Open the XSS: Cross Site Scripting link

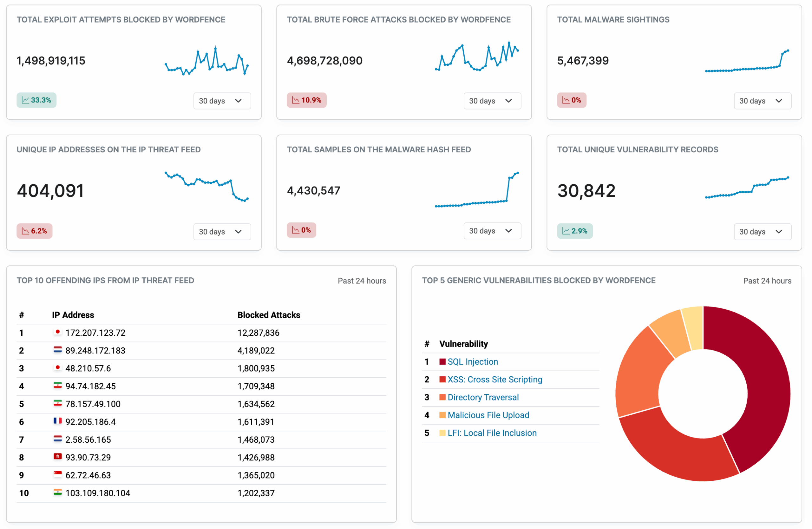tap(495, 380)
